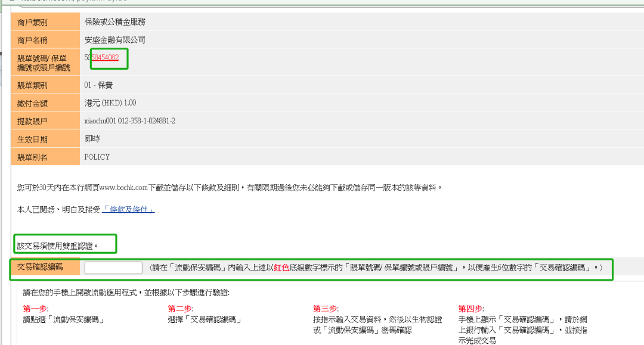Click the 繳付金額 row label

point(32,103)
